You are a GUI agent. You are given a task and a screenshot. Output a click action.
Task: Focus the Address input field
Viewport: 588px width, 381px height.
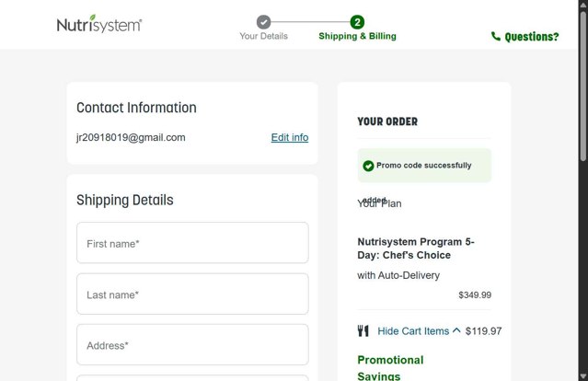(x=192, y=344)
